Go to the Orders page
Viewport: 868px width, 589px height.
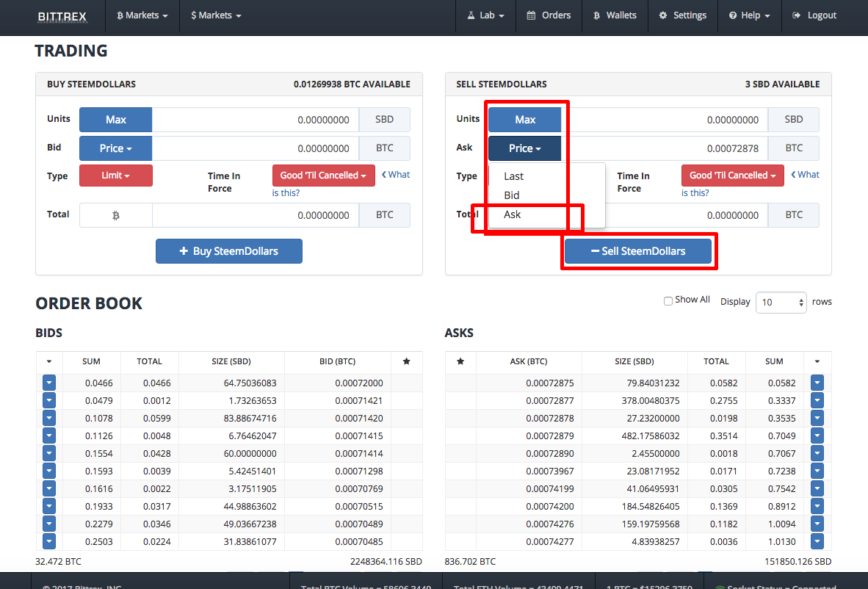point(549,15)
